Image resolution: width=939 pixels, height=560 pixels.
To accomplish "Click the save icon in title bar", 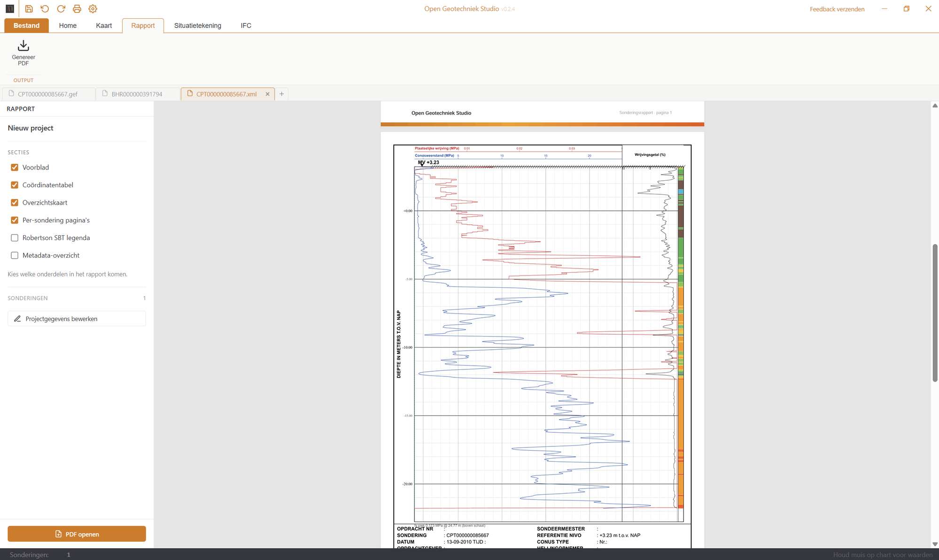I will 29,9.
